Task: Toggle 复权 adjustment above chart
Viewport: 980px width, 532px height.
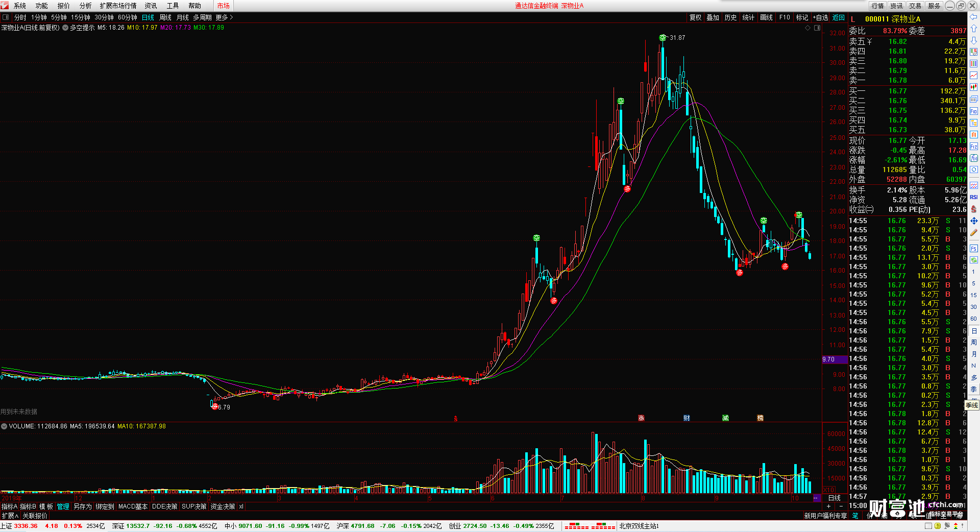Action: pos(695,17)
